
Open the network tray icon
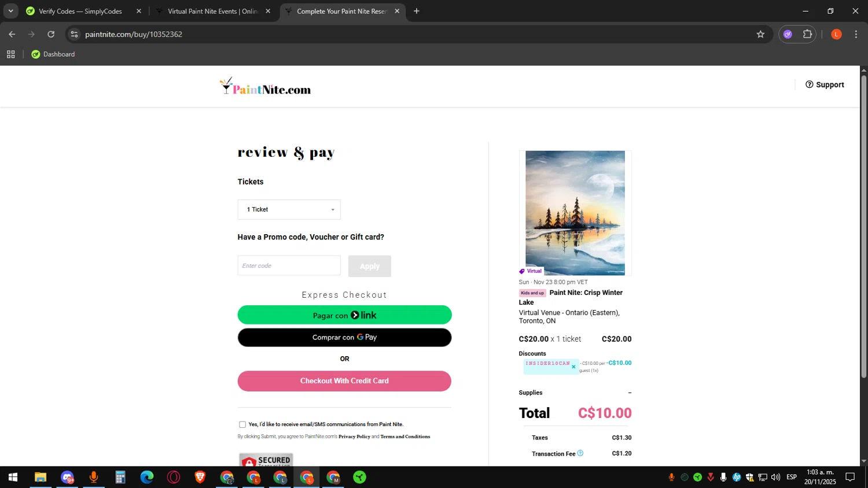(763, 477)
